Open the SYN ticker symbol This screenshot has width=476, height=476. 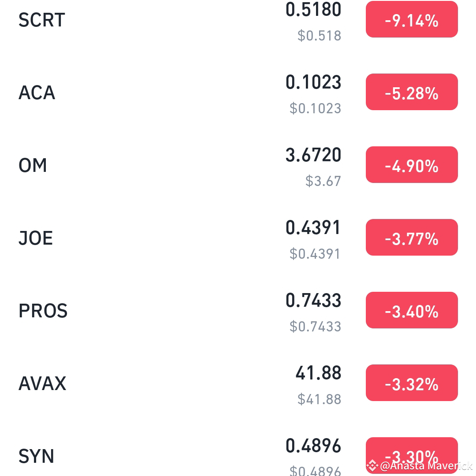click(36, 456)
